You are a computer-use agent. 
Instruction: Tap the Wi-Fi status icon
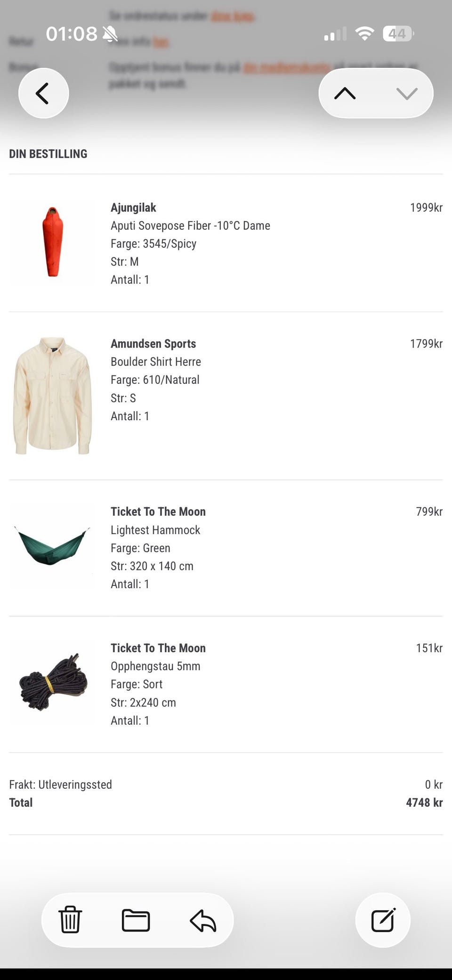(x=364, y=34)
